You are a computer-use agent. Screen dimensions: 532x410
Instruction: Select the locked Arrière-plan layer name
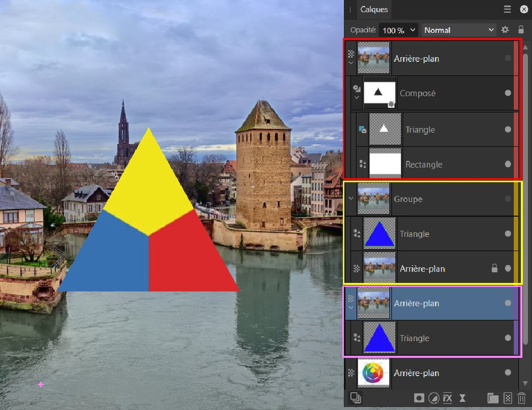(422, 269)
